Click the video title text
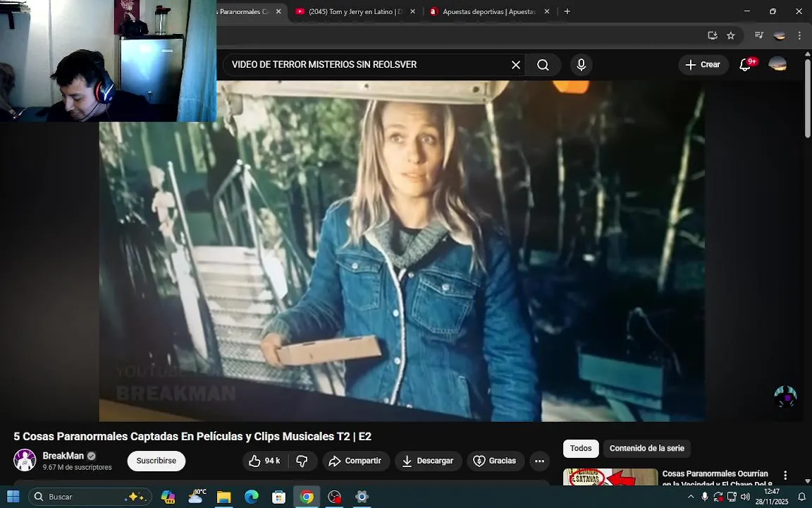Viewport: 812px width, 508px height. tap(192, 437)
